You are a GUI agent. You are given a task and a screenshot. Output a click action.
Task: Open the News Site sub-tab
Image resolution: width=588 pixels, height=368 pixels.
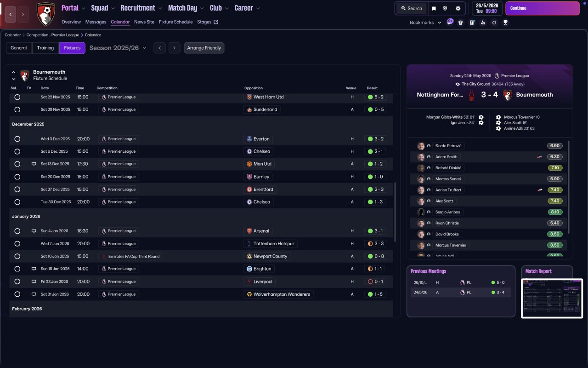point(144,22)
